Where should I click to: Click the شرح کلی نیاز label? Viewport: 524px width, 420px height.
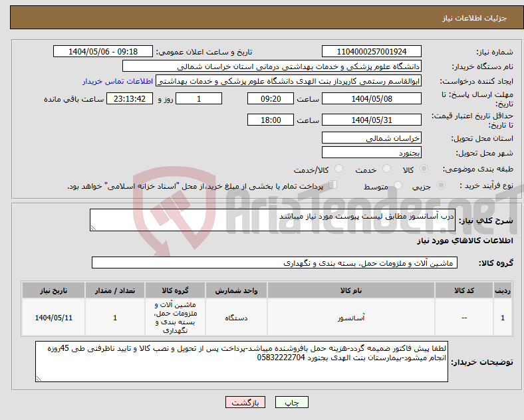[x=485, y=221]
